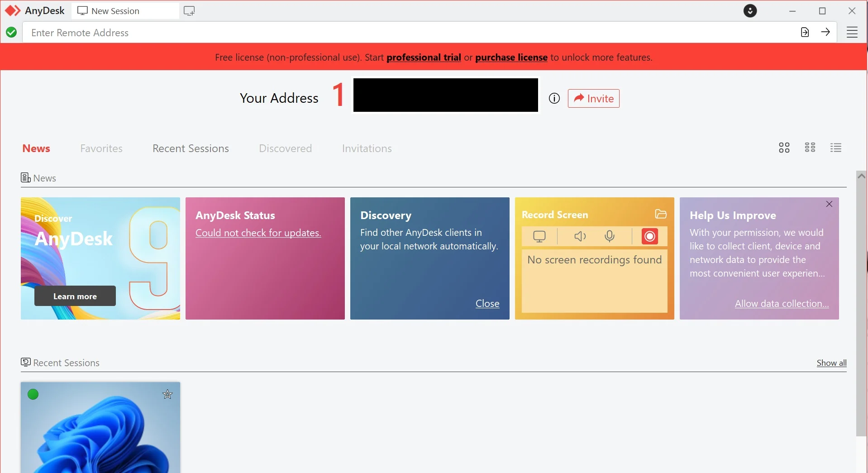Close the AnyDesk window

(x=852, y=11)
